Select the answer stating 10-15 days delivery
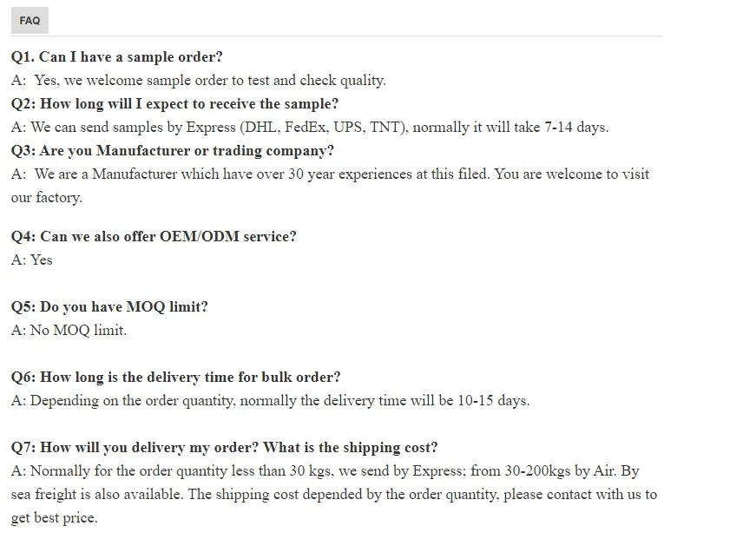 (x=270, y=401)
